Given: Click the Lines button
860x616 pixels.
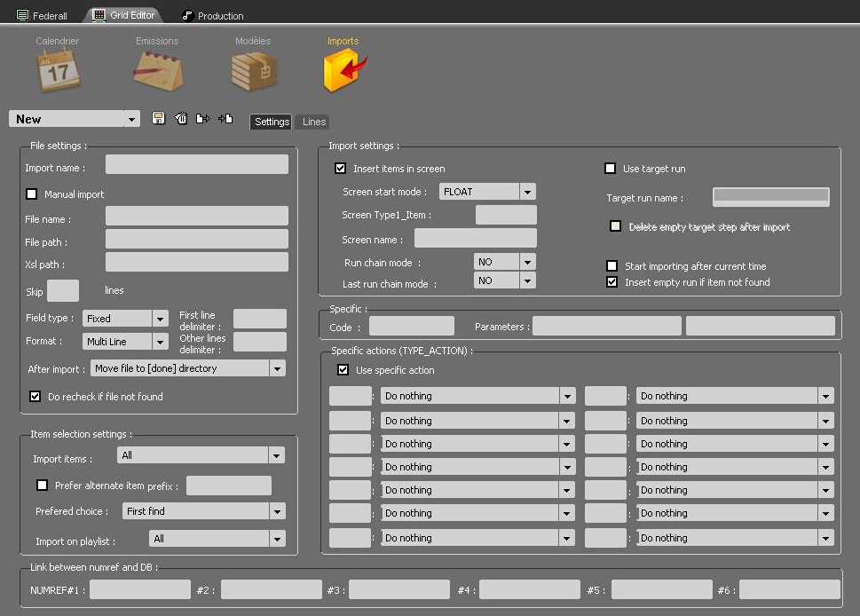Looking at the screenshot, I should (314, 122).
